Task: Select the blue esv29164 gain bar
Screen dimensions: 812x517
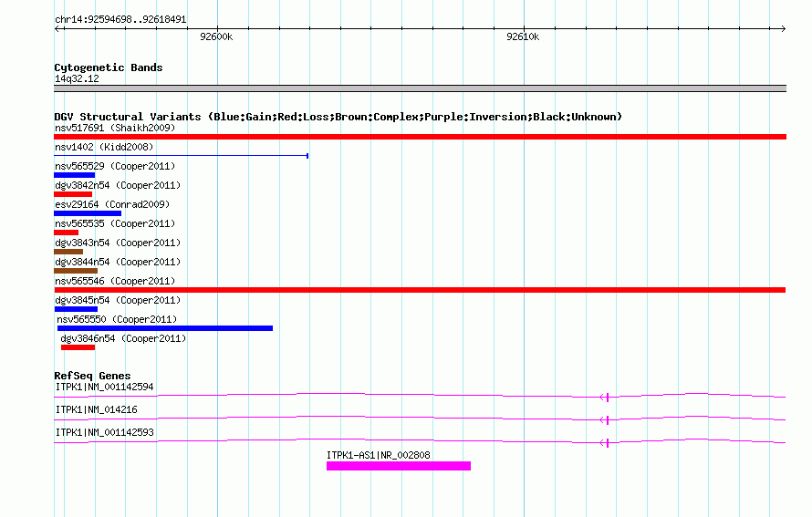Action: [x=88, y=213]
